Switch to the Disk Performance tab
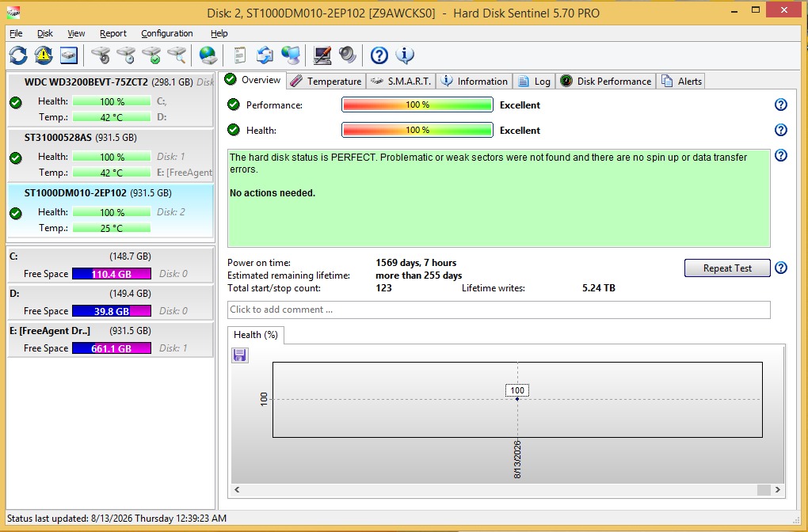The height and width of the screenshot is (532, 808). point(606,81)
